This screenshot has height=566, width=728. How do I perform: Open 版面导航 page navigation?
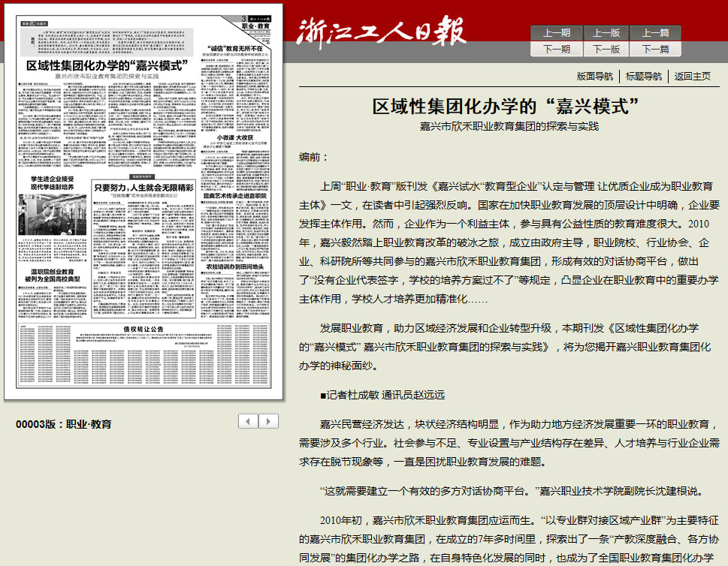pyautogui.click(x=595, y=76)
